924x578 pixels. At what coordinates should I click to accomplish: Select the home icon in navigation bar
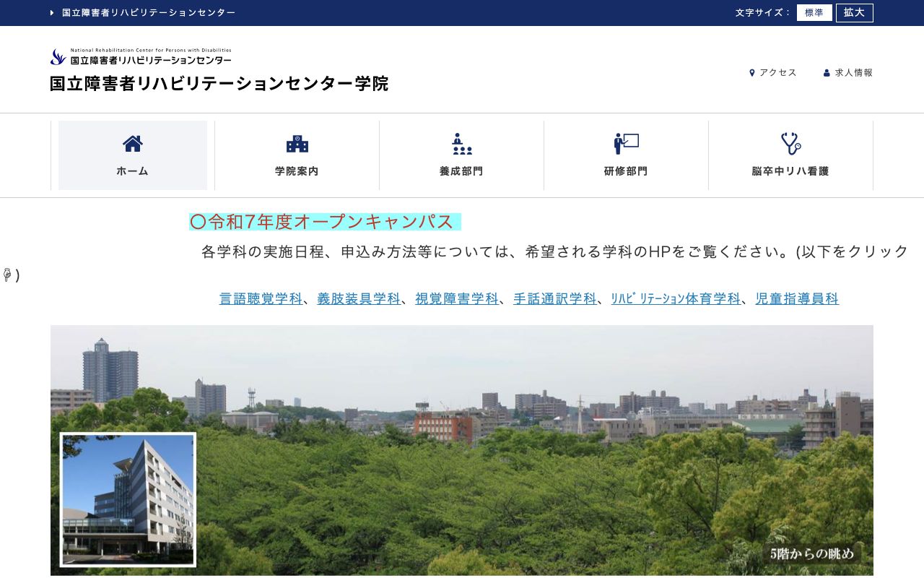click(132, 143)
